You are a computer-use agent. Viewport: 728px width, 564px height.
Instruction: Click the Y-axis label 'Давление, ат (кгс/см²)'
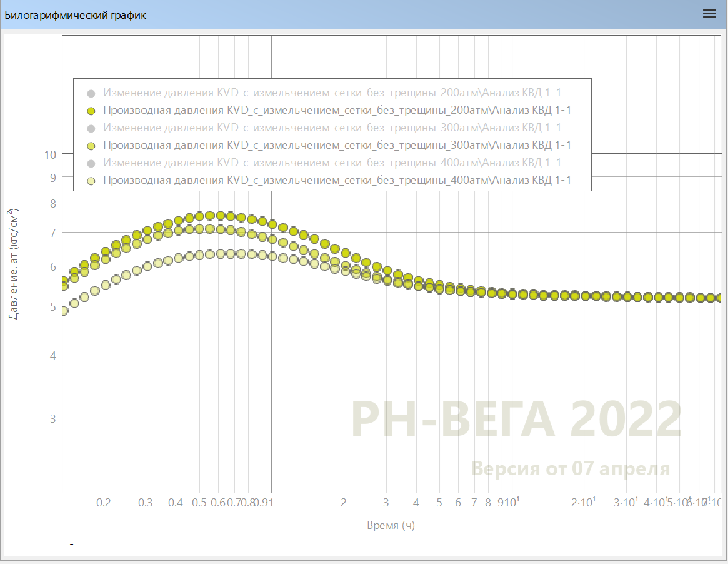(x=14, y=264)
